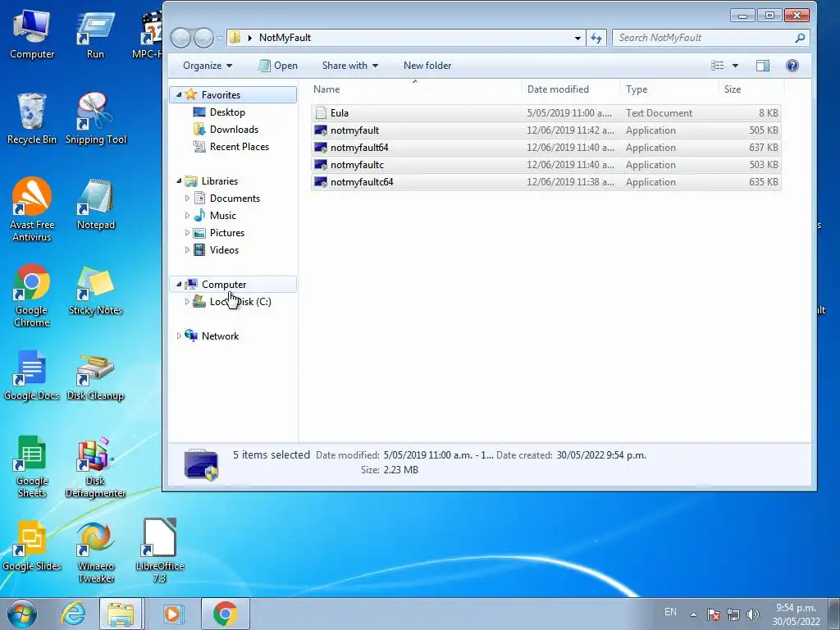Select Pictures library in sidebar
This screenshot has width=840, height=630.
(x=226, y=232)
